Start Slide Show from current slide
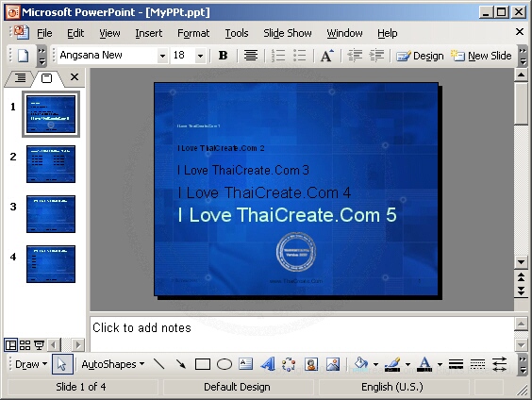The width and height of the screenshot is (532, 400). click(39, 345)
